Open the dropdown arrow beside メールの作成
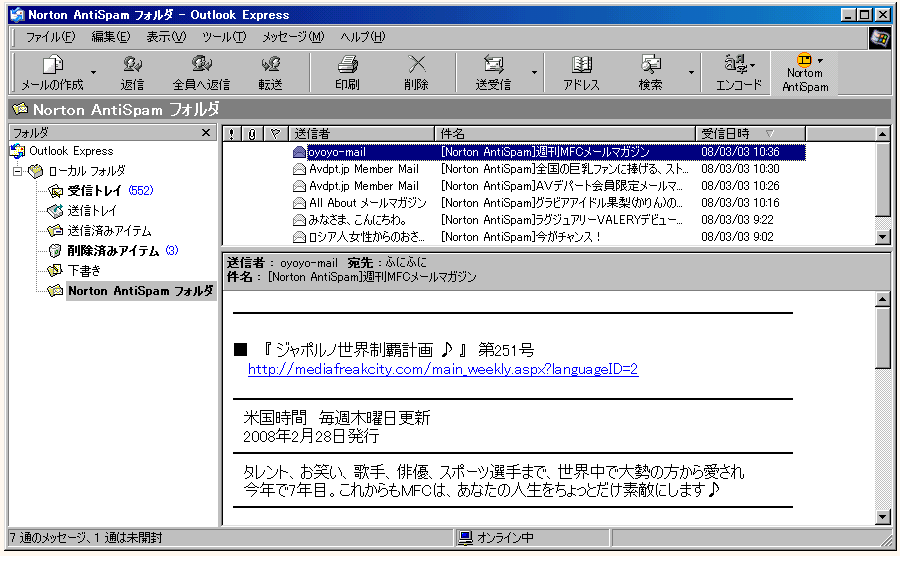 coord(93,73)
